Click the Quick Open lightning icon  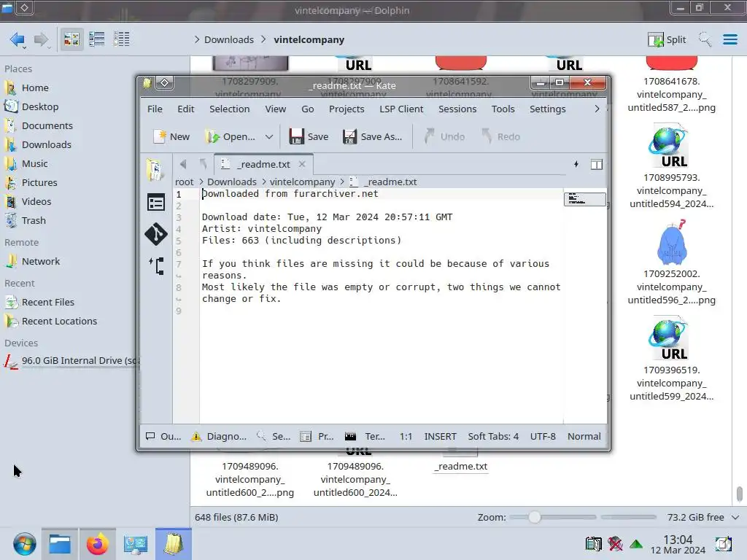tap(576, 164)
